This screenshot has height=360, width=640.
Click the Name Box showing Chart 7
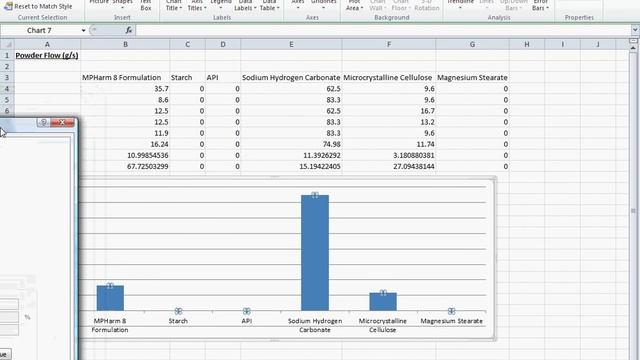40,31
